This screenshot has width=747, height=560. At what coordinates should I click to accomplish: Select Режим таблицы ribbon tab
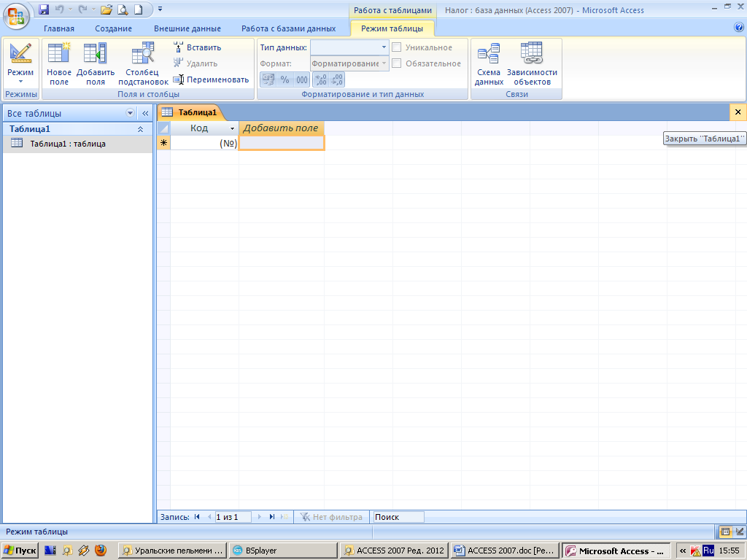point(392,28)
